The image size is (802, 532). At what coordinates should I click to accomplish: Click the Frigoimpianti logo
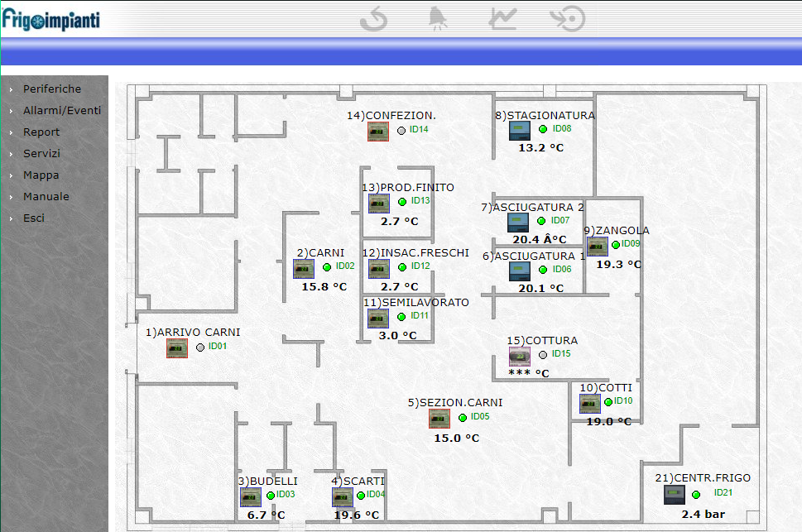tap(50, 18)
